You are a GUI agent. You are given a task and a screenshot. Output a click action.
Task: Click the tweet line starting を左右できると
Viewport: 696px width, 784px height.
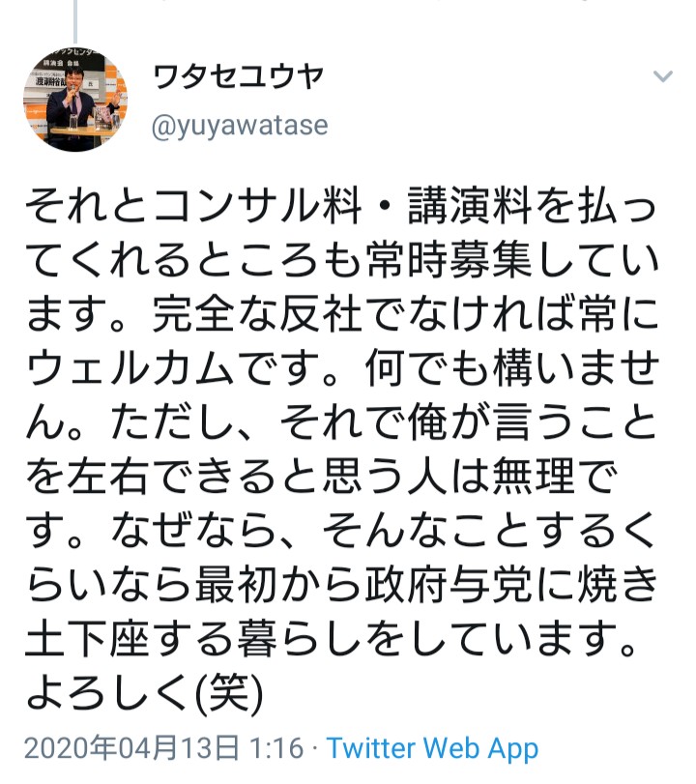(x=322, y=477)
